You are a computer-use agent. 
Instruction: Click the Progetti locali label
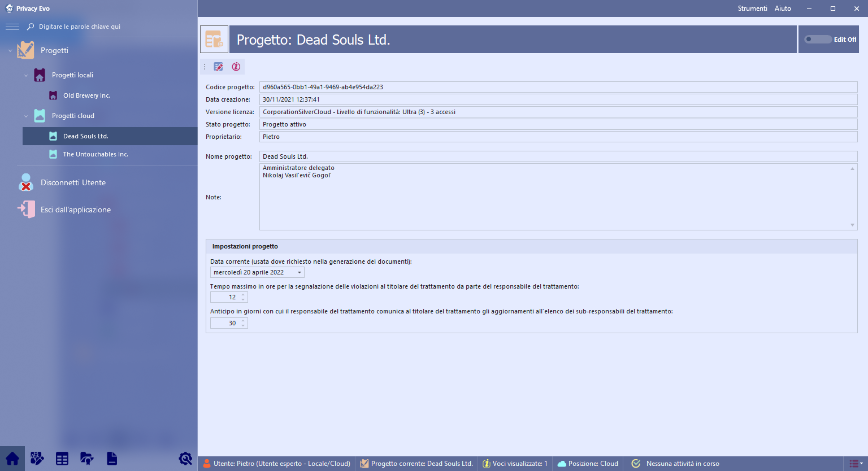72,75
